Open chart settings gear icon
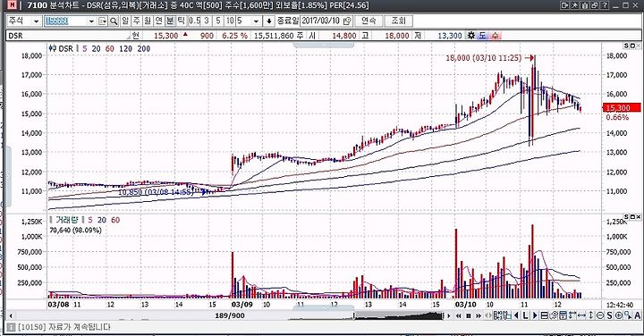Viewport: 644px width, 336px height. tap(471, 36)
